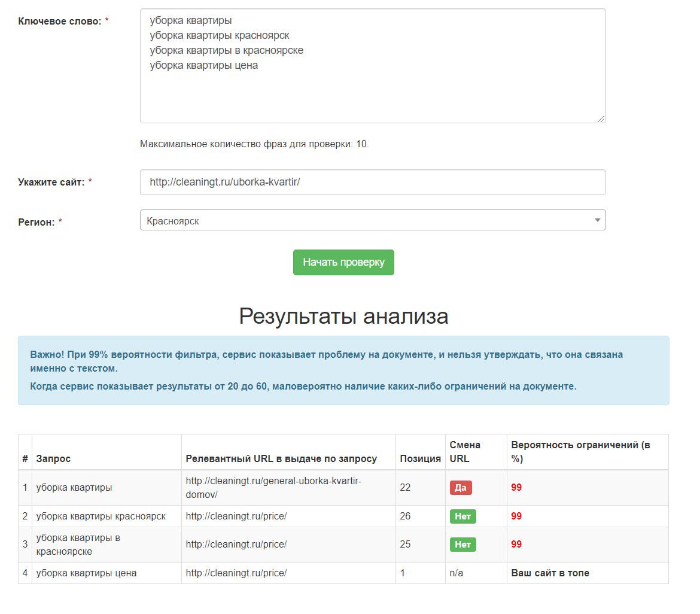
Task: Click the Вероятность ограничений column header
Action: click(x=580, y=452)
